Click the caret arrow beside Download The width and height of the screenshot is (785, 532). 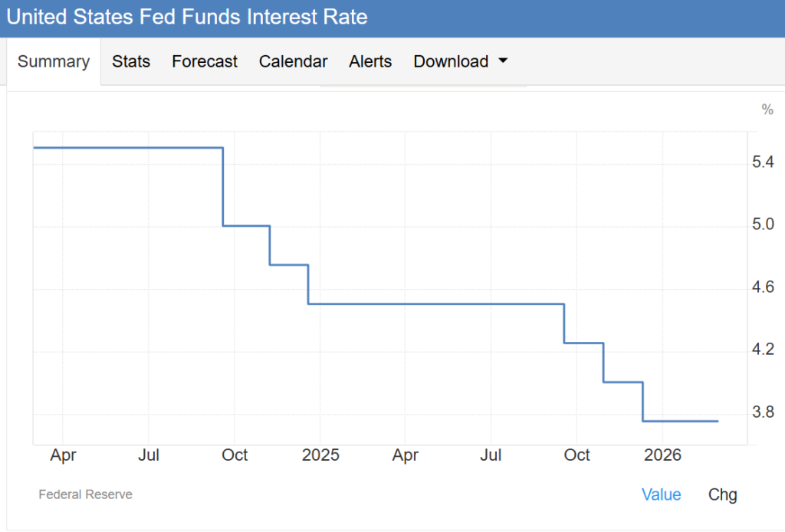[x=503, y=61]
